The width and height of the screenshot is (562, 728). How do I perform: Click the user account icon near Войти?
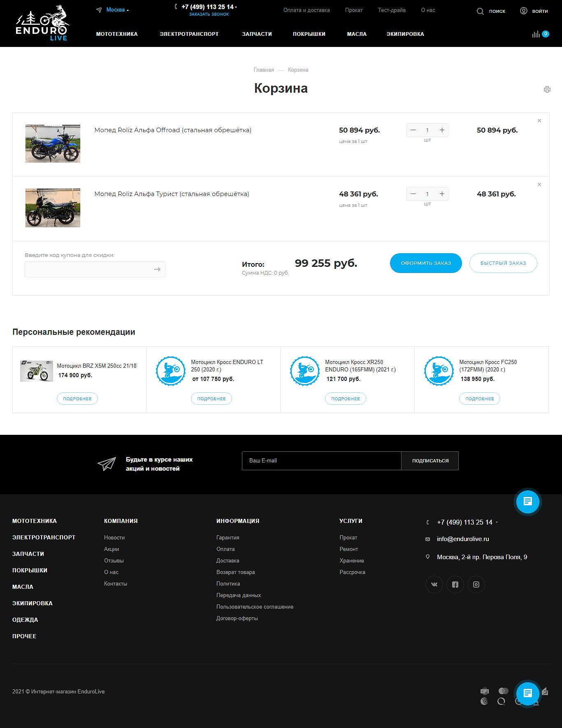[523, 11]
